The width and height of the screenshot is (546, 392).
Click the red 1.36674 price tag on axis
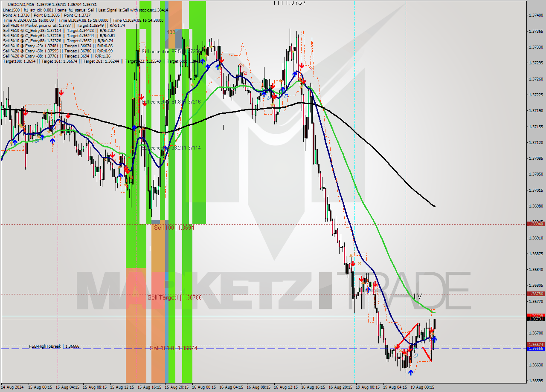(535, 344)
